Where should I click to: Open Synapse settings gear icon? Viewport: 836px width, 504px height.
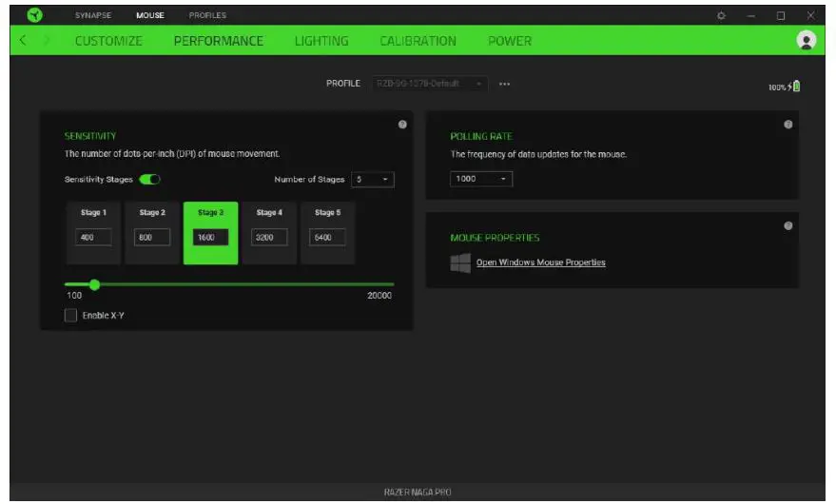[x=721, y=16]
